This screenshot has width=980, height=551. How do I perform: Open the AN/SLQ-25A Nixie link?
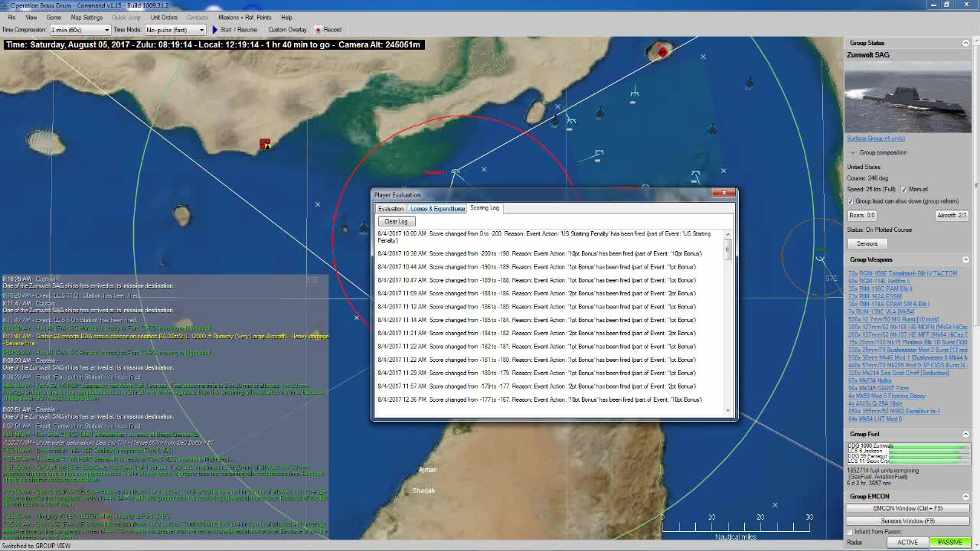tap(875, 403)
